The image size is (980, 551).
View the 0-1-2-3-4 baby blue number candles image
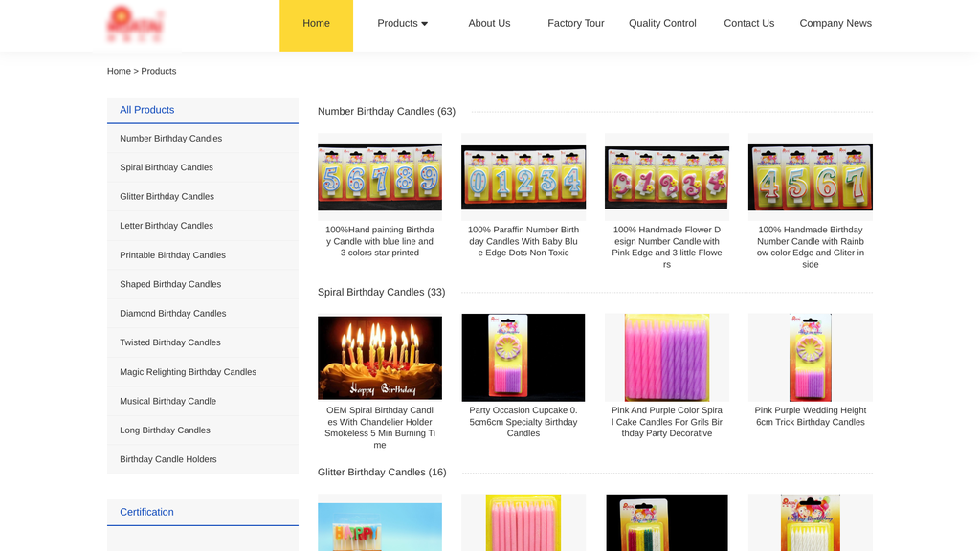tap(523, 177)
